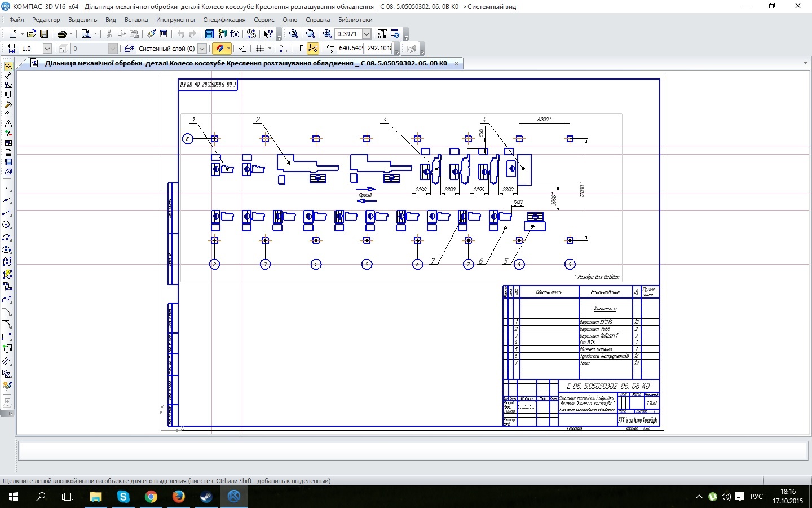Viewport: 812px width, 508px height.
Task: Click the X coordinate field 640.540
Action: pyautogui.click(x=351, y=49)
